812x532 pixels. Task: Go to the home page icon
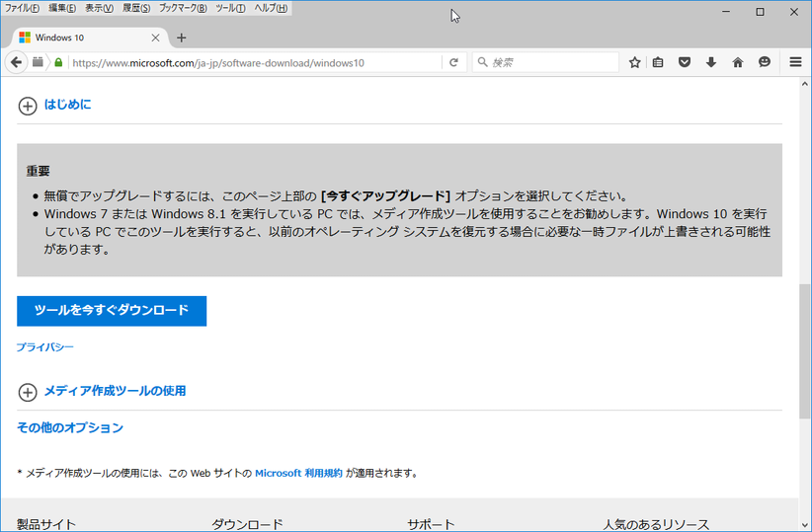click(738, 62)
